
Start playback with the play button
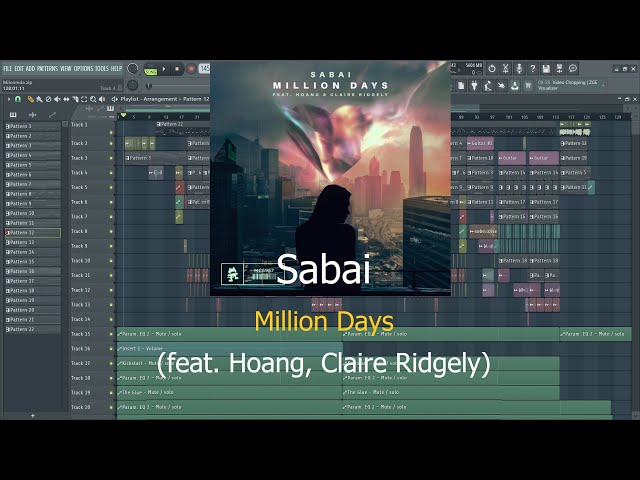coord(164,69)
